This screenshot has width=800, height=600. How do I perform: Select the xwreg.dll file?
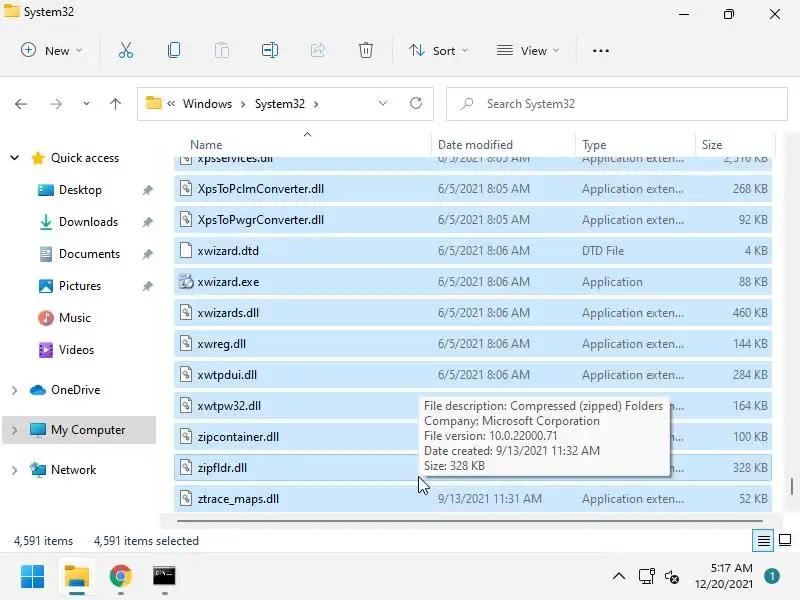(472, 344)
